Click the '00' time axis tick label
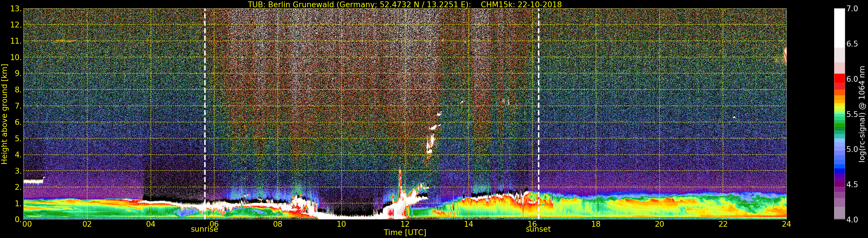This screenshot has height=238, width=868. (x=27, y=224)
